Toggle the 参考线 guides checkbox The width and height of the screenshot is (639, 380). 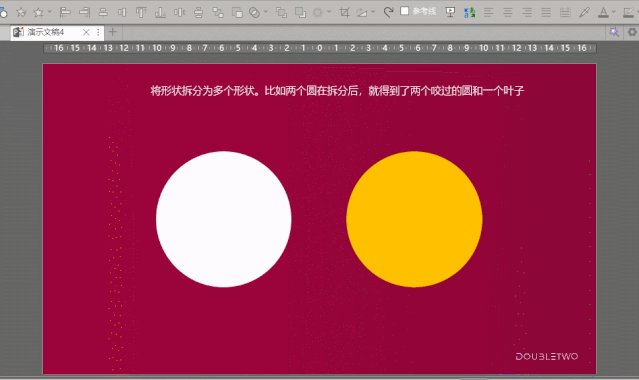click(x=404, y=11)
